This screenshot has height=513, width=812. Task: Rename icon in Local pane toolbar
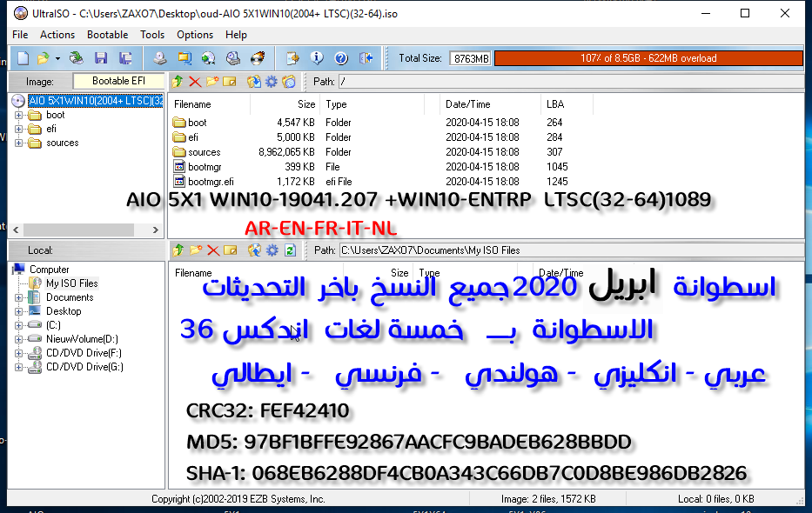coord(230,250)
